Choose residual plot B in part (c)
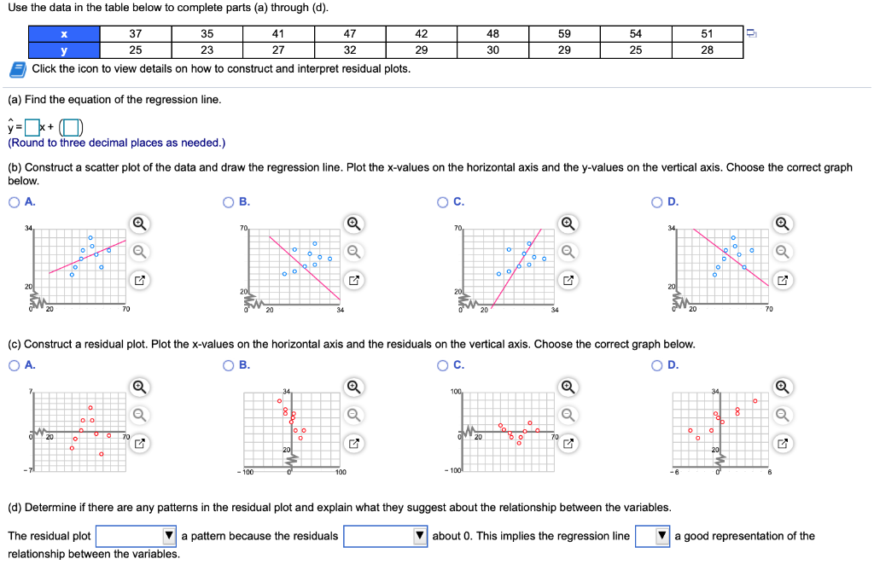This screenshot has height=588, width=874. pos(227,365)
